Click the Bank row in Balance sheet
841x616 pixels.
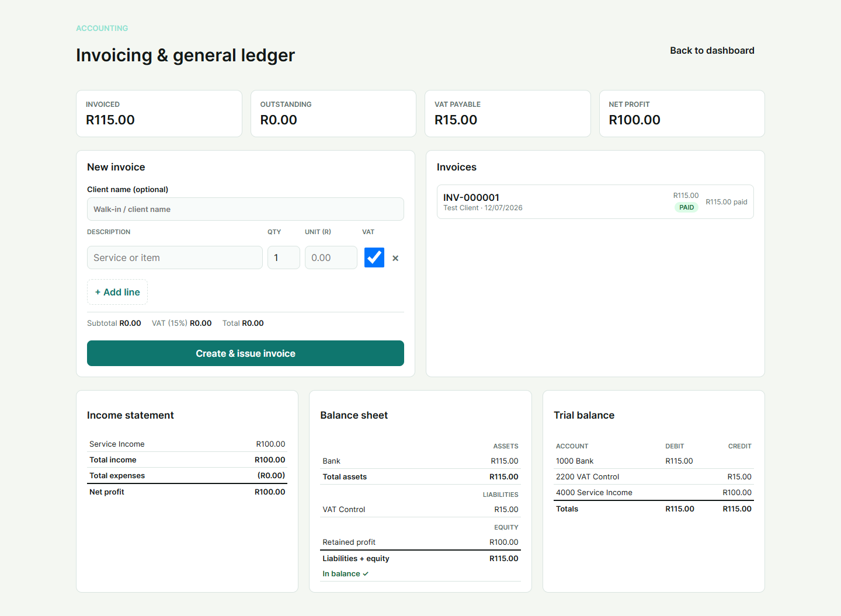(x=420, y=461)
